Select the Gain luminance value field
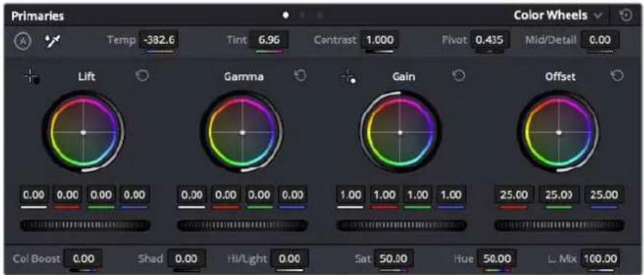The height and width of the screenshot is (275, 644). 350,195
